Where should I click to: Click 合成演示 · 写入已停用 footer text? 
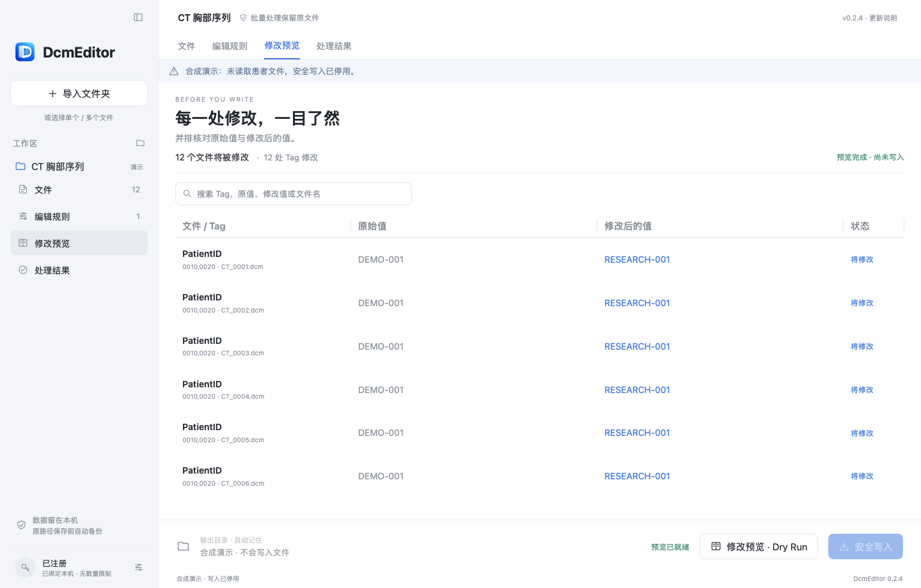[x=208, y=578]
